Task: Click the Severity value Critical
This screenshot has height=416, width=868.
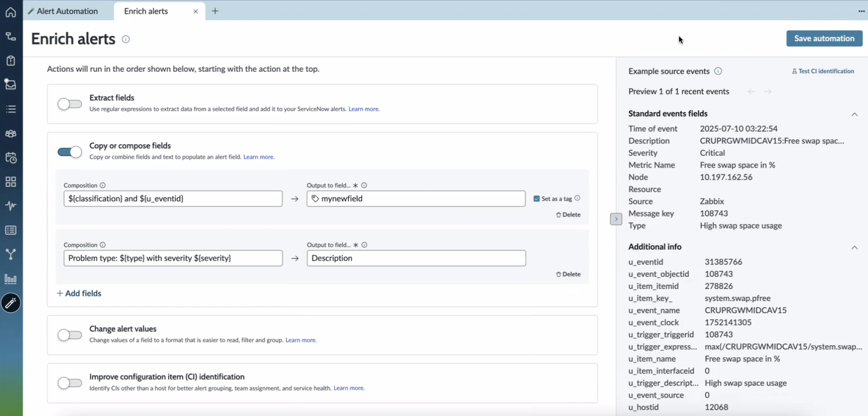Action: pyautogui.click(x=712, y=153)
